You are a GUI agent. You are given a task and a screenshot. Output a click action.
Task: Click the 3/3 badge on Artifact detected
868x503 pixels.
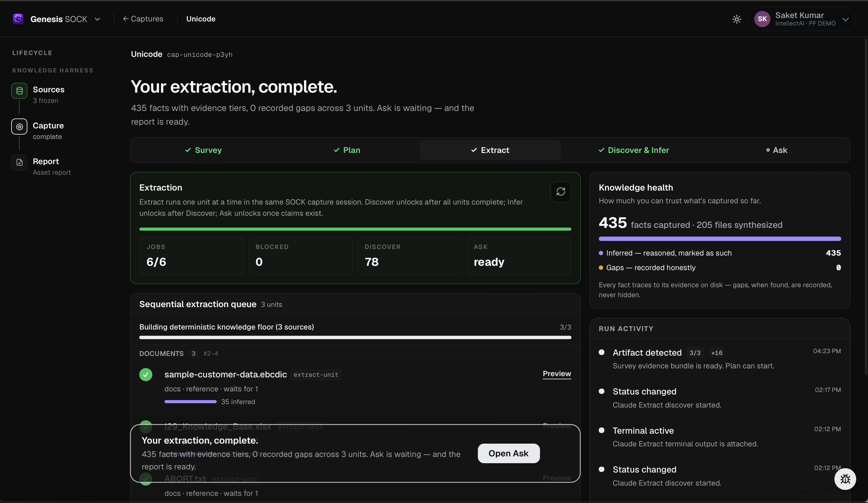pos(695,353)
